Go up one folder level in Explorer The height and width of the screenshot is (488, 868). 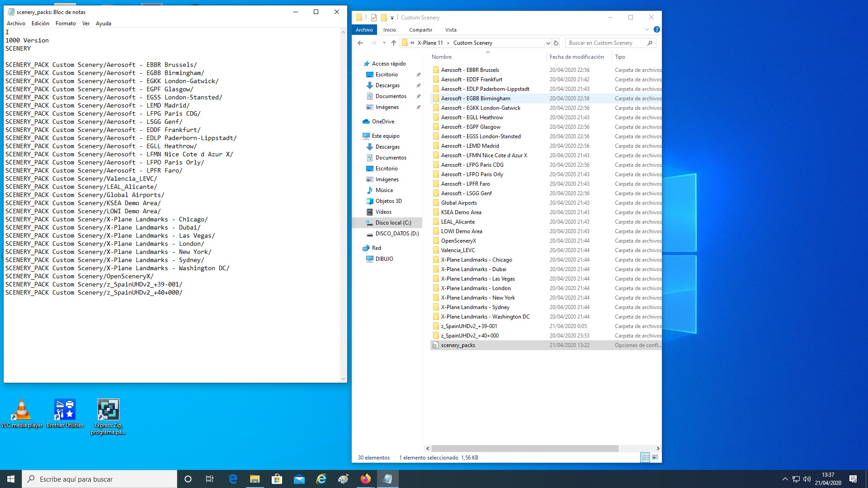pyautogui.click(x=394, y=43)
